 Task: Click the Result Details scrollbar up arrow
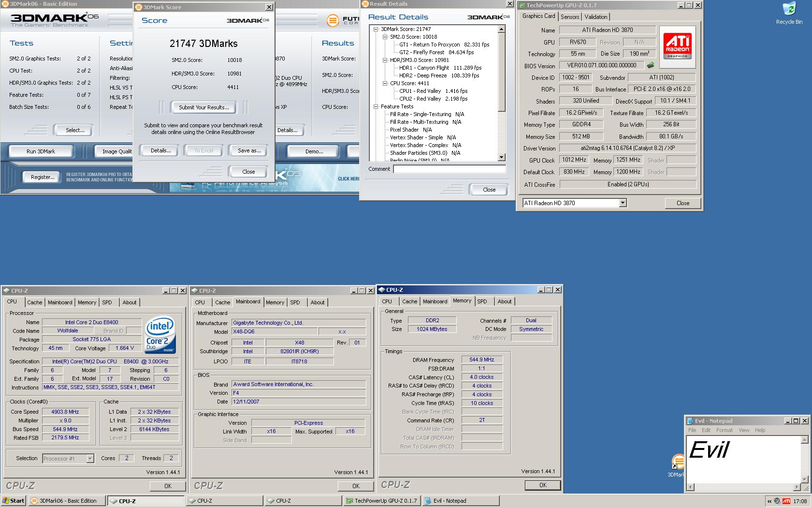point(501,30)
